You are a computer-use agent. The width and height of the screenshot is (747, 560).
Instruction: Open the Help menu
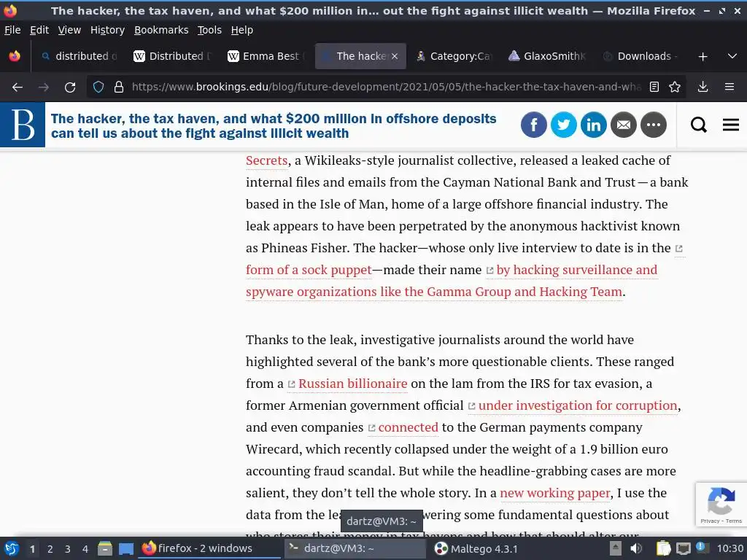coord(242,30)
